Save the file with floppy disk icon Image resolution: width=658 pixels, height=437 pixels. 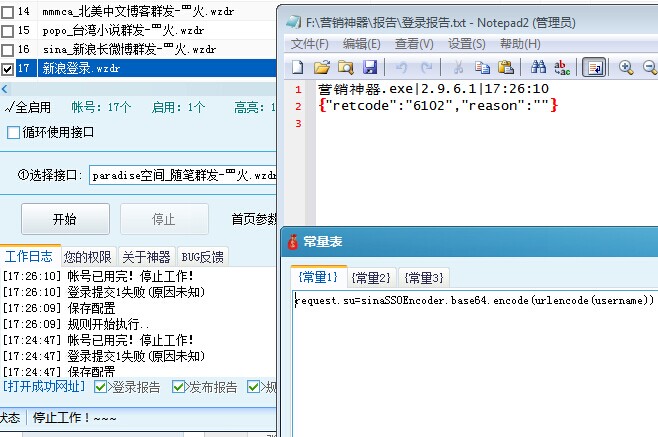point(369,67)
